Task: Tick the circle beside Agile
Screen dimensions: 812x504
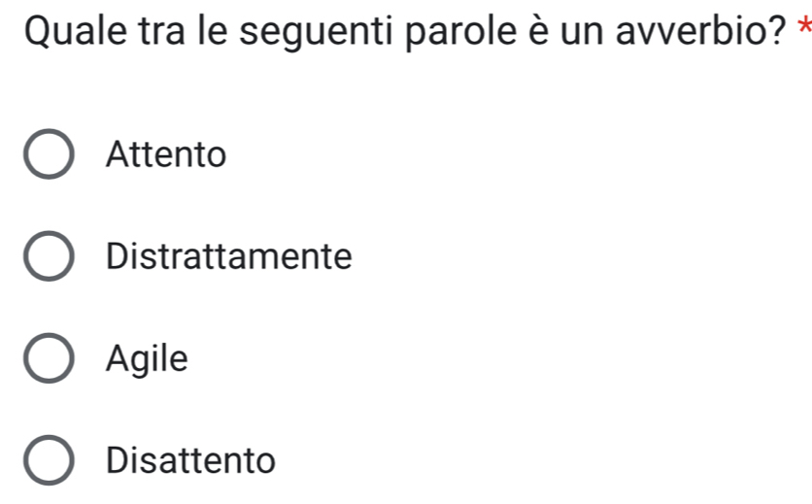Action: coord(48,360)
